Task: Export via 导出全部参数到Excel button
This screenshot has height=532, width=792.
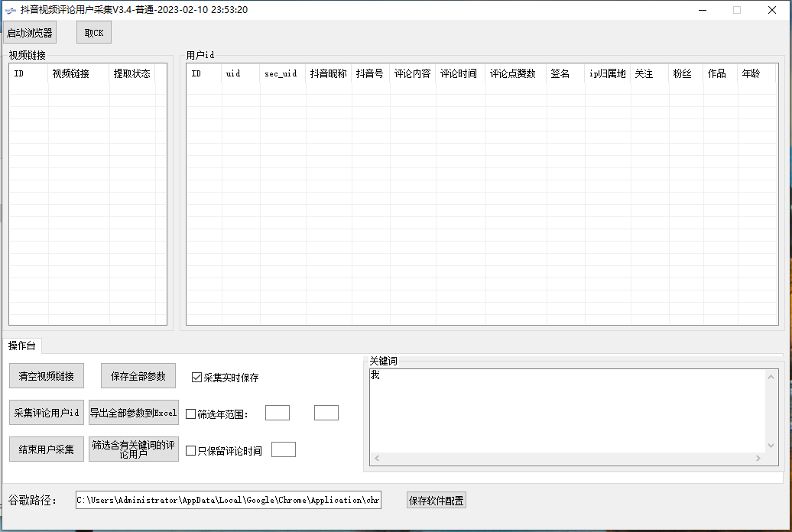Action: tap(133, 413)
